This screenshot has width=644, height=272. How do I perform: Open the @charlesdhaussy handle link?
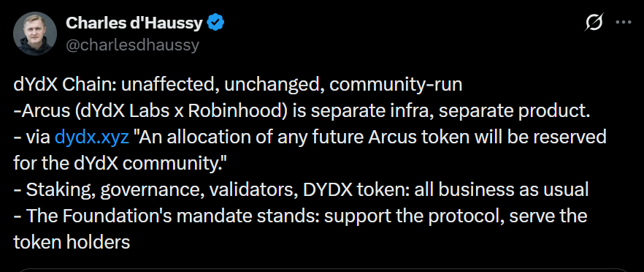click(132, 45)
